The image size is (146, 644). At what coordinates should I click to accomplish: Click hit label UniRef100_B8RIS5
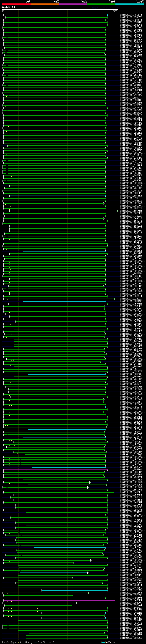click(x=131, y=301)
